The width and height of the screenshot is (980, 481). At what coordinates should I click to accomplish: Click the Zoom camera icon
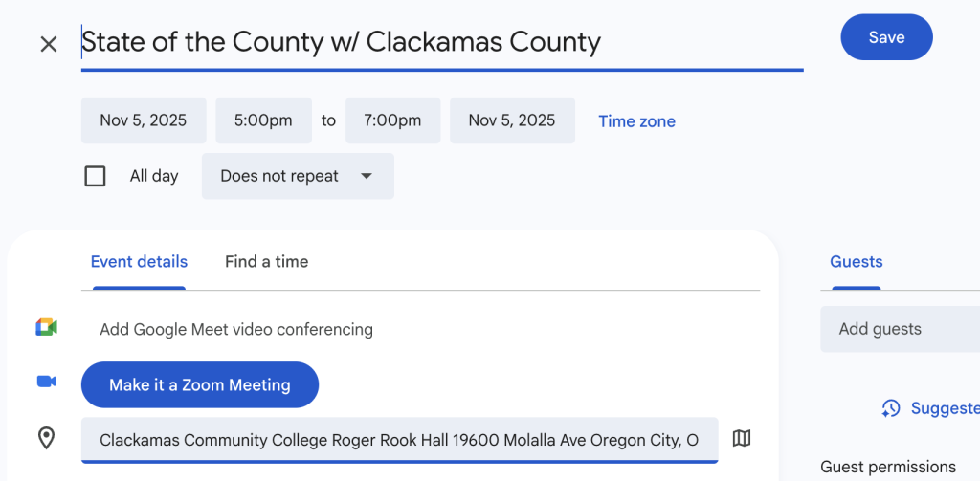46,382
